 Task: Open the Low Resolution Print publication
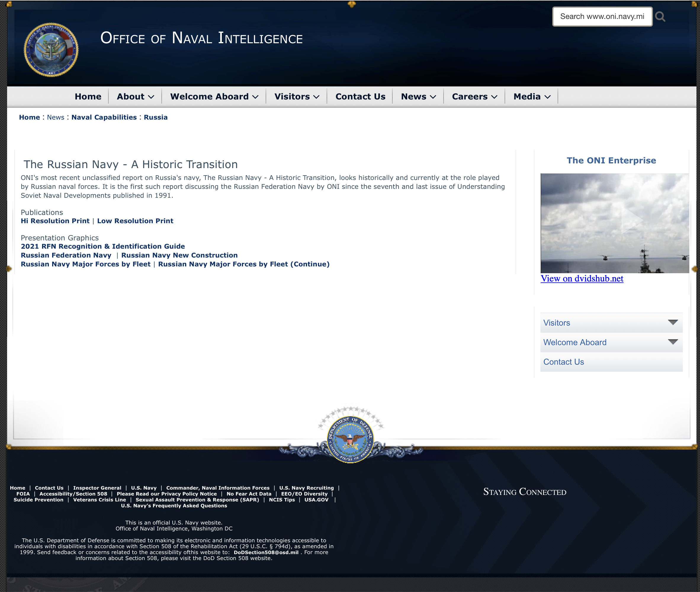click(x=135, y=221)
